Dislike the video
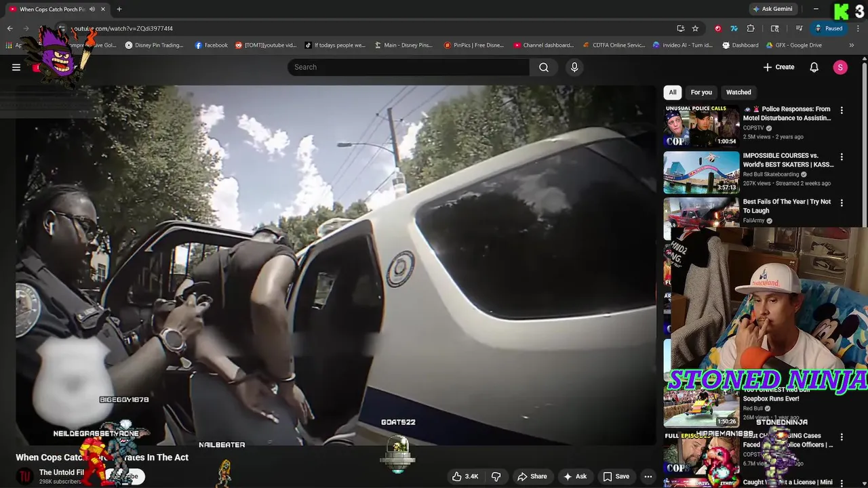The height and width of the screenshot is (488, 868). [496, 476]
